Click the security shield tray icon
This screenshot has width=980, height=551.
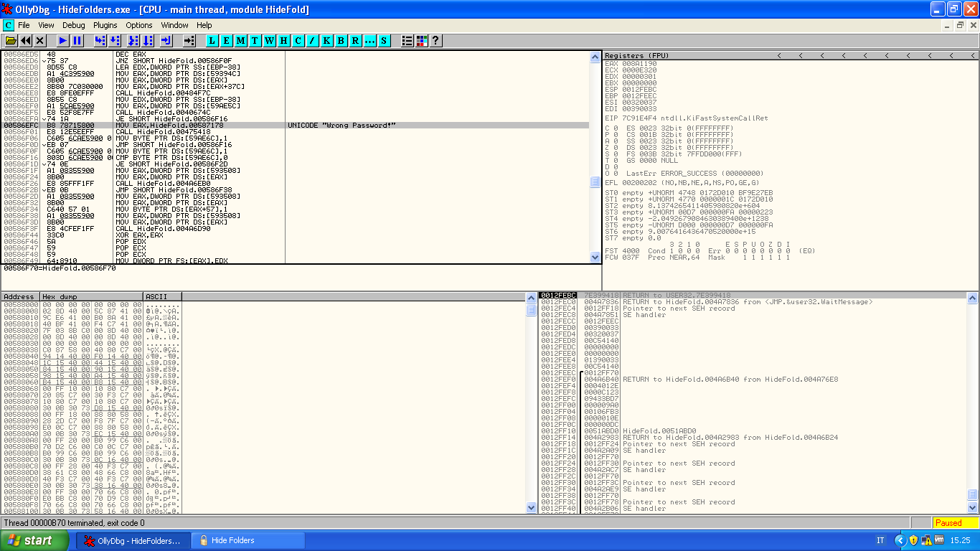(x=913, y=540)
